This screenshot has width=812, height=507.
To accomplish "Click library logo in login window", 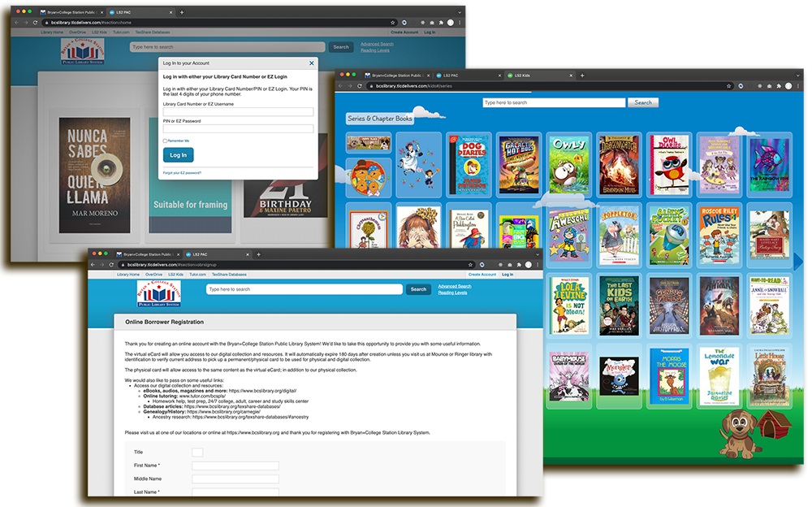I will pyautogui.click(x=83, y=51).
